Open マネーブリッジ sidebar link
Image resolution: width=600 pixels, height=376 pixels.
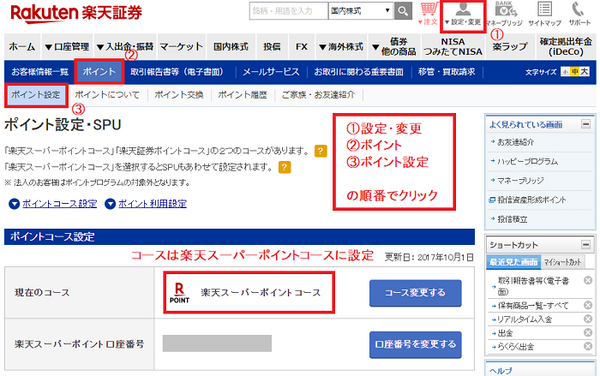tap(520, 181)
